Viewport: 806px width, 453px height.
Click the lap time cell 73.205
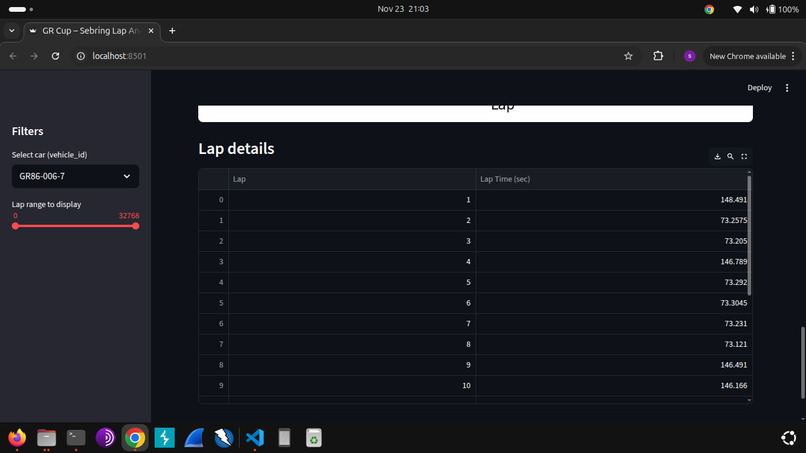[611, 241]
